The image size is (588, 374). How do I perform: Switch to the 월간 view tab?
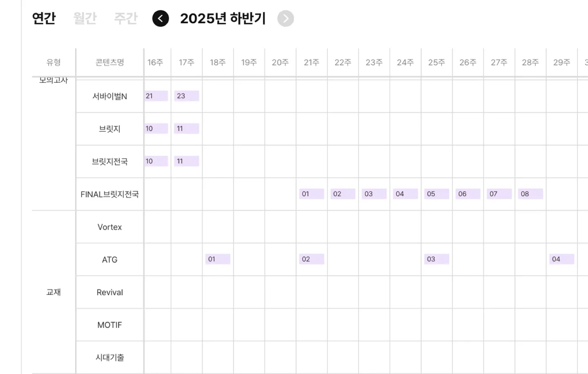point(85,18)
